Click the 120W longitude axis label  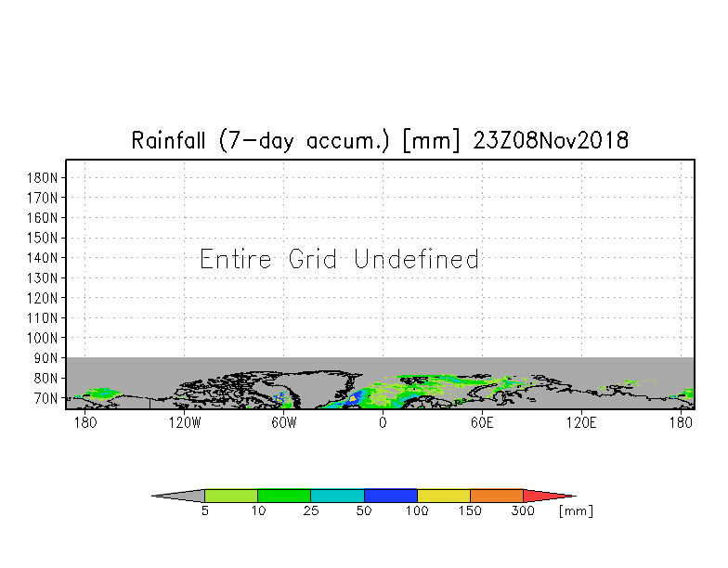(185, 423)
